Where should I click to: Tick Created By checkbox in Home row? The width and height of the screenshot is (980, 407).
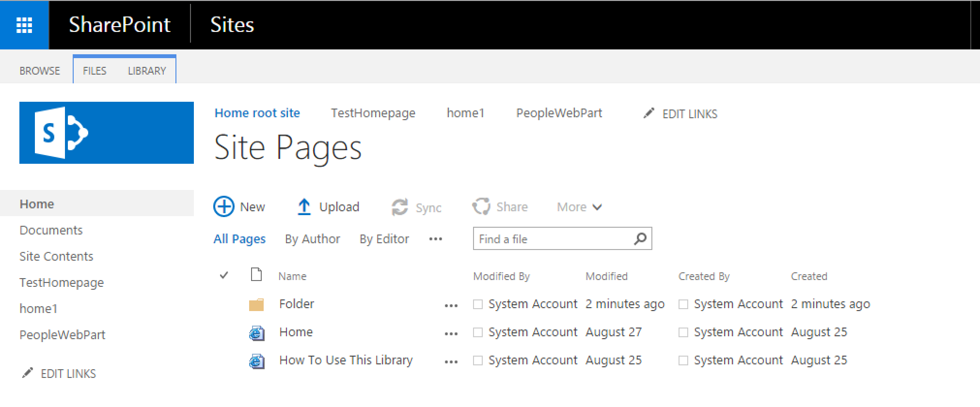pyautogui.click(x=683, y=332)
